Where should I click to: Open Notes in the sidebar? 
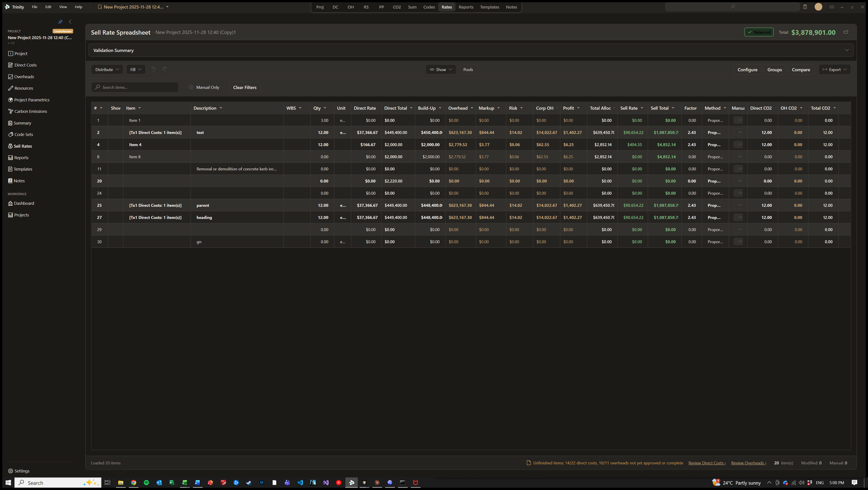16,181
